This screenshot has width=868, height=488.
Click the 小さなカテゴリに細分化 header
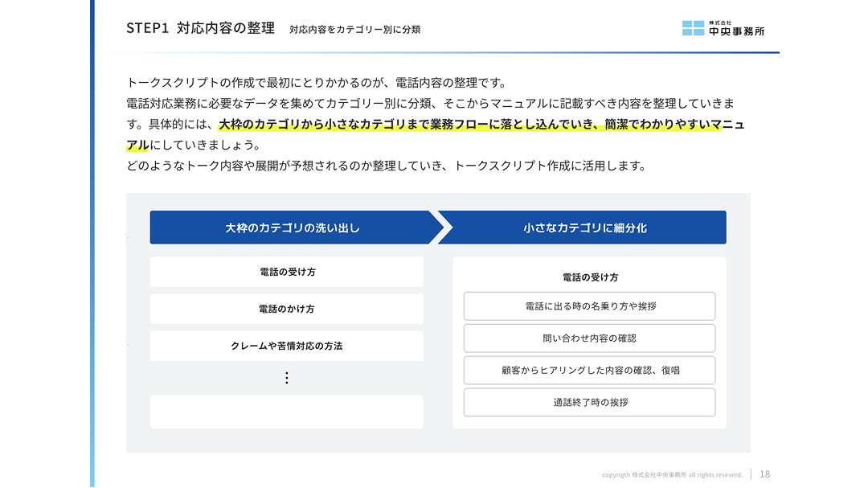tap(585, 228)
